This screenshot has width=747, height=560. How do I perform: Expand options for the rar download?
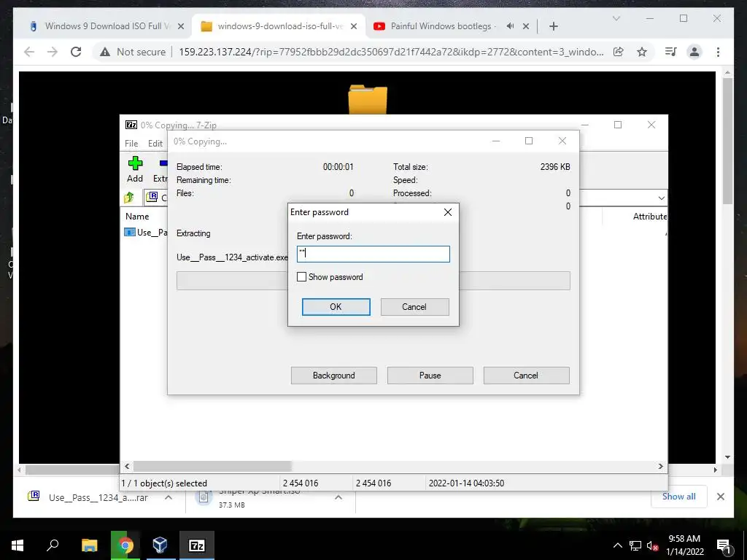coord(169,497)
